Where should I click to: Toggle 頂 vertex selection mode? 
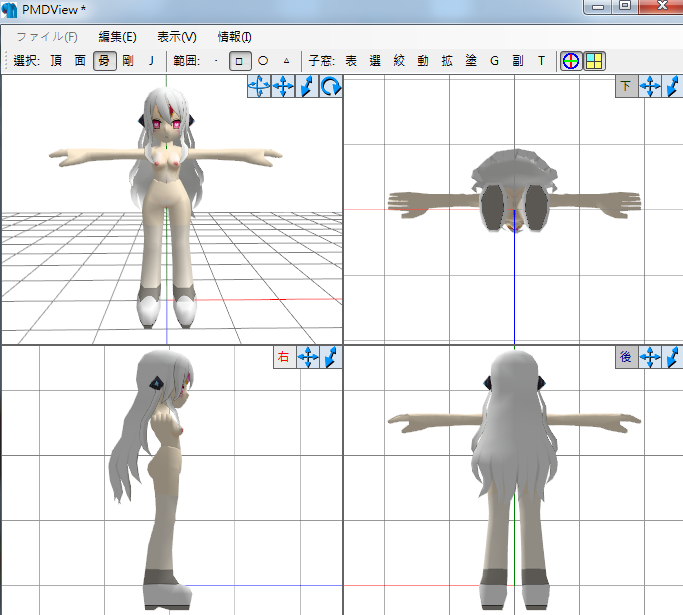point(56,61)
